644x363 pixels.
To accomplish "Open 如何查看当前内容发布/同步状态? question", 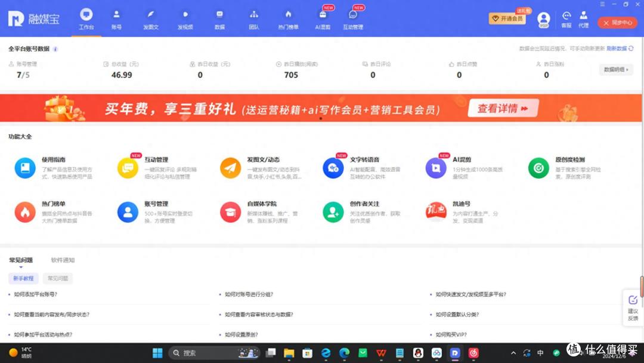I will click(52, 315).
